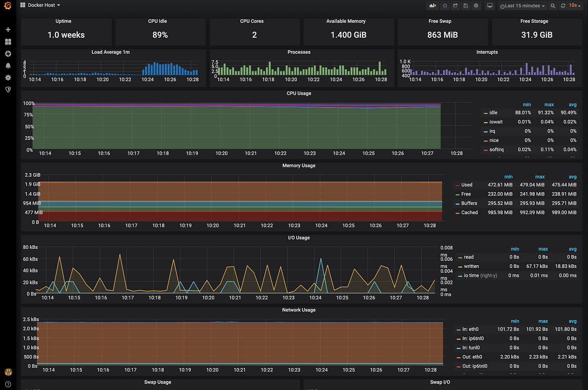The image size is (588, 390).
Task: Sort CPU Usage legend by min column
Action: tap(527, 104)
